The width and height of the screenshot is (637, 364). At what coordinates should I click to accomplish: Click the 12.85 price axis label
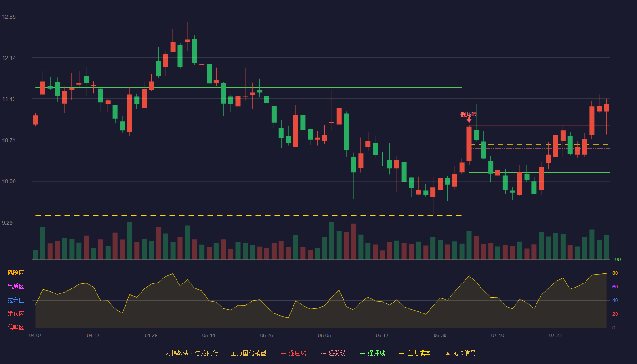click(9, 17)
